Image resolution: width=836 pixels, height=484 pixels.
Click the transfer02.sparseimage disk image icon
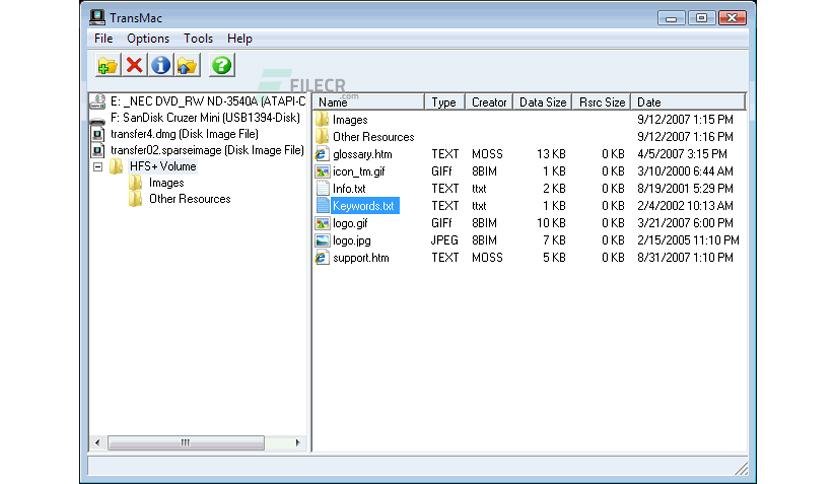pos(98,150)
